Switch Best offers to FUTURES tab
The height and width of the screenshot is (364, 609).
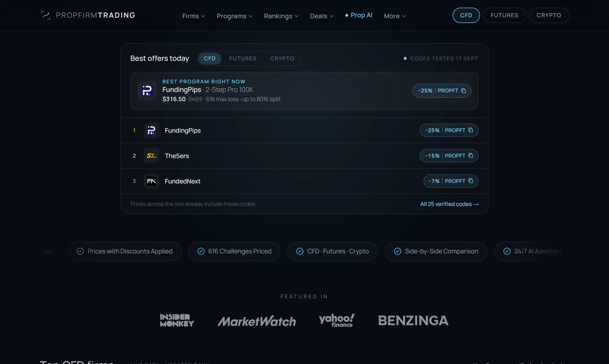243,59
